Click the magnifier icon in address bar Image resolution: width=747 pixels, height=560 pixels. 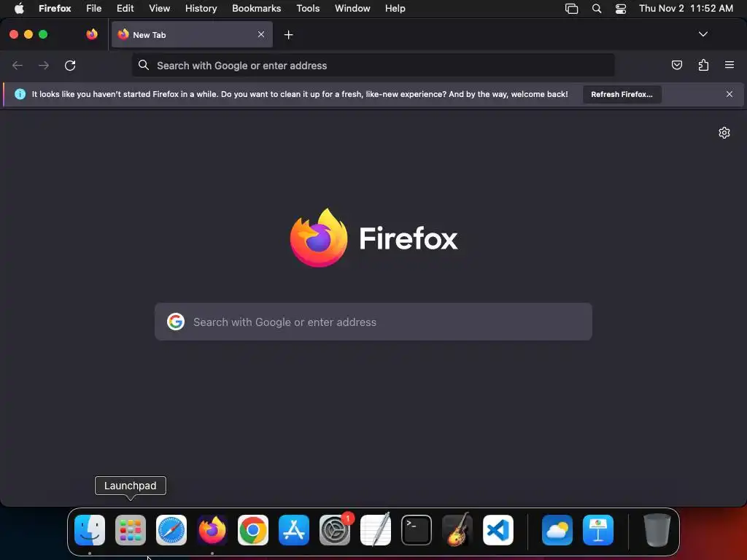coord(144,65)
